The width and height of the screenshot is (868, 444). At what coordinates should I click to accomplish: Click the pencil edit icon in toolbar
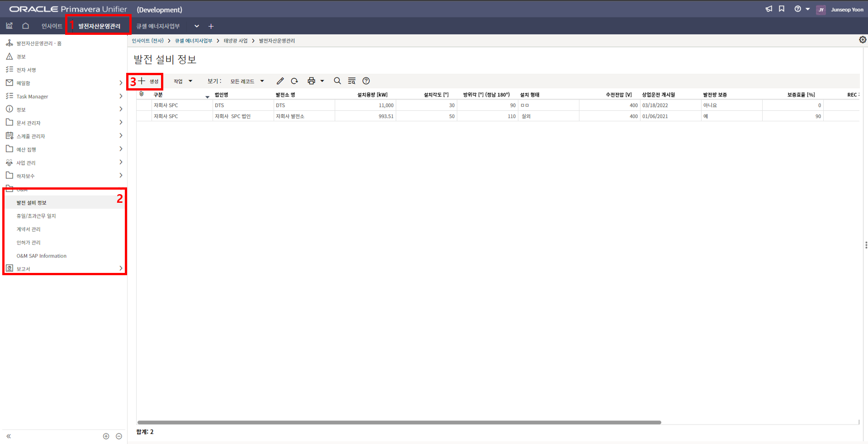click(280, 81)
